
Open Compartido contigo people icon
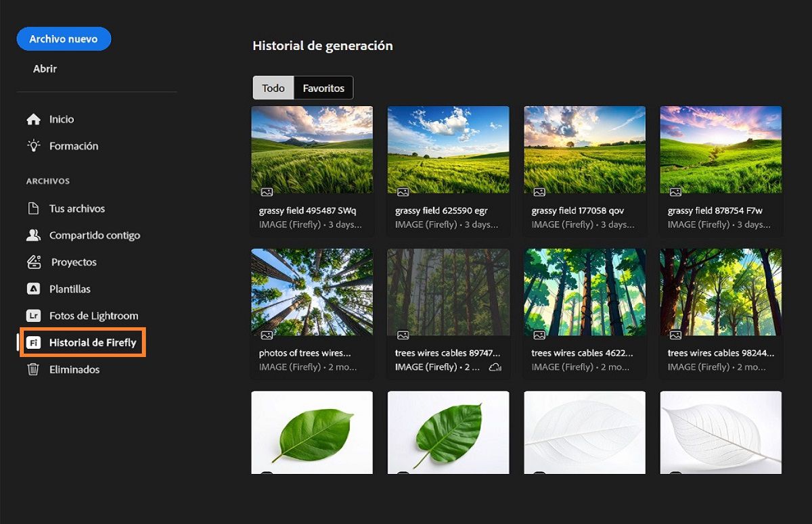tap(33, 235)
